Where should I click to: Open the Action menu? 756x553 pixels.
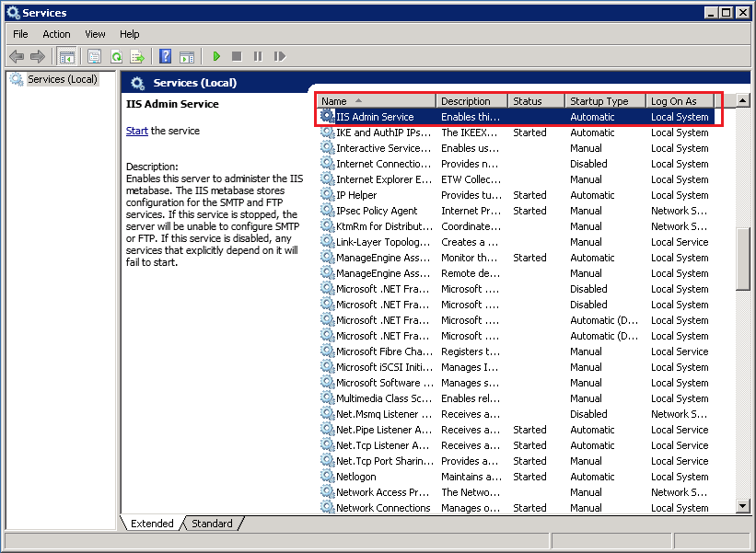[56, 34]
